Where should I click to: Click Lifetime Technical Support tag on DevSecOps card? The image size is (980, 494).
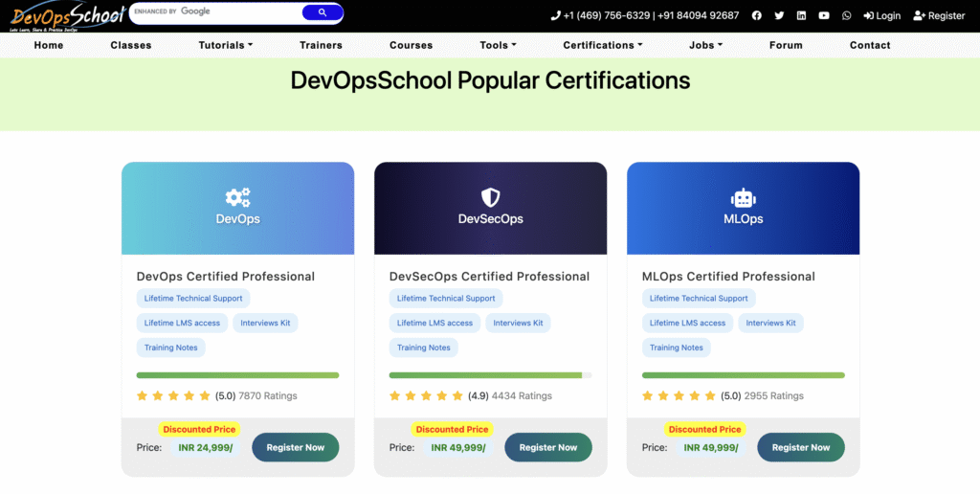pyautogui.click(x=446, y=299)
